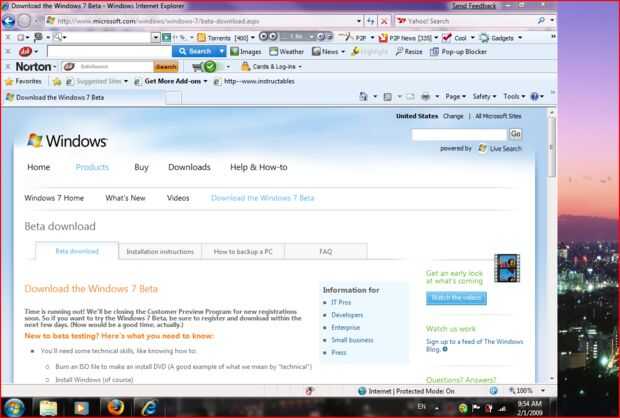Open Developers information link

tap(347, 315)
